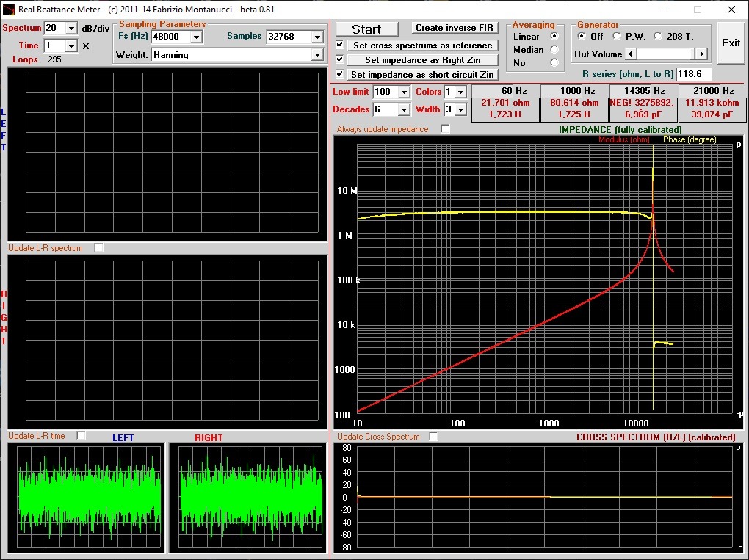Click the Phase (degree) legend label
This screenshot has height=560, width=749.
pos(690,139)
